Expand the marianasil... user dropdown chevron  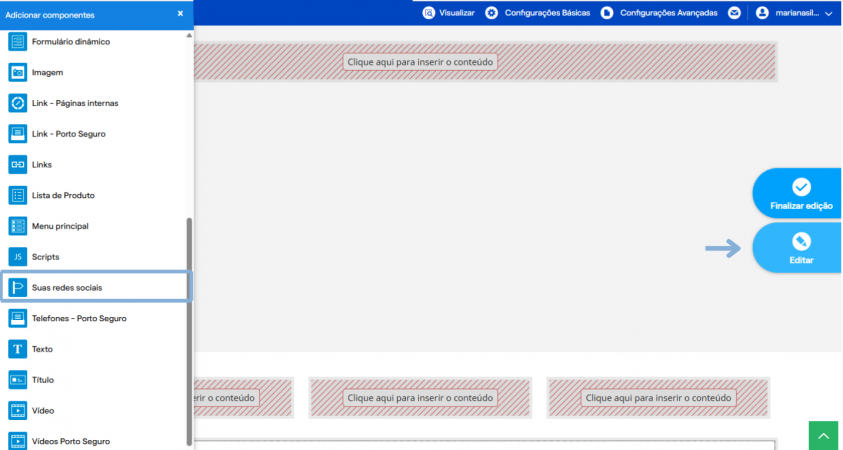[828, 14]
